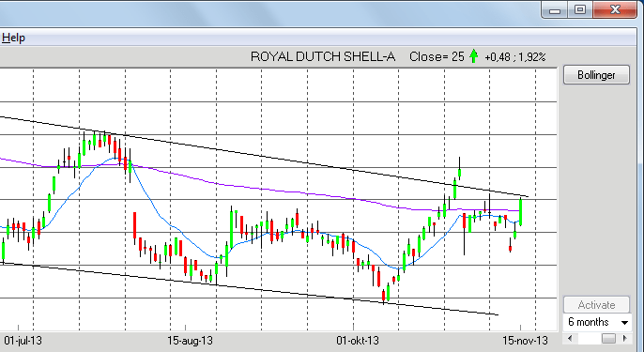Close the chart window
The image size is (644, 352).
coord(615,10)
